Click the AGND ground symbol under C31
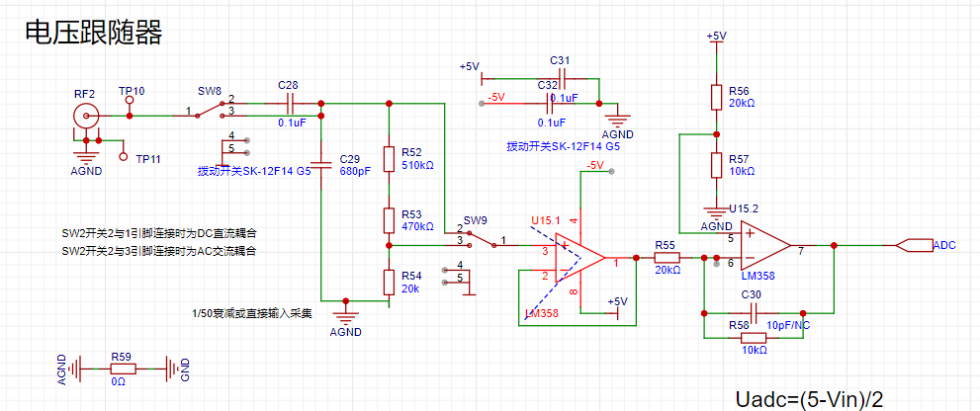 (617, 120)
